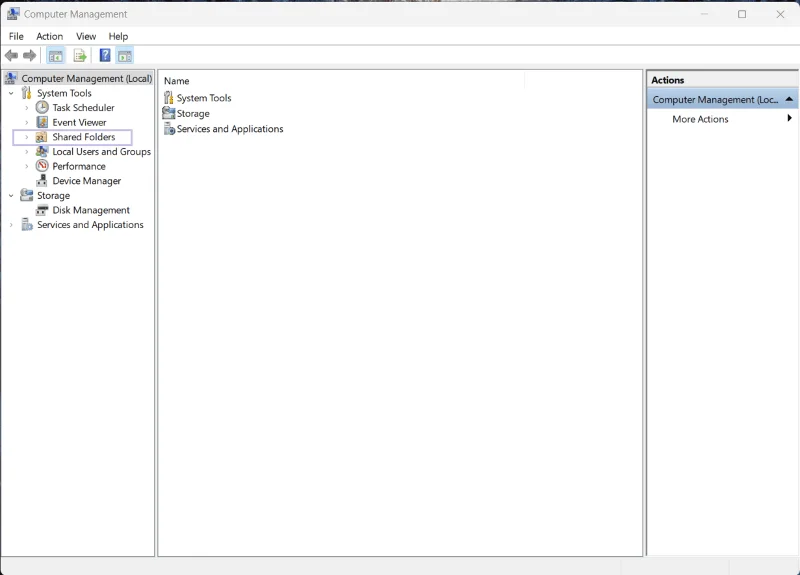Select Computer Management (Local) root label
This screenshot has width=800, height=575.
pos(87,79)
